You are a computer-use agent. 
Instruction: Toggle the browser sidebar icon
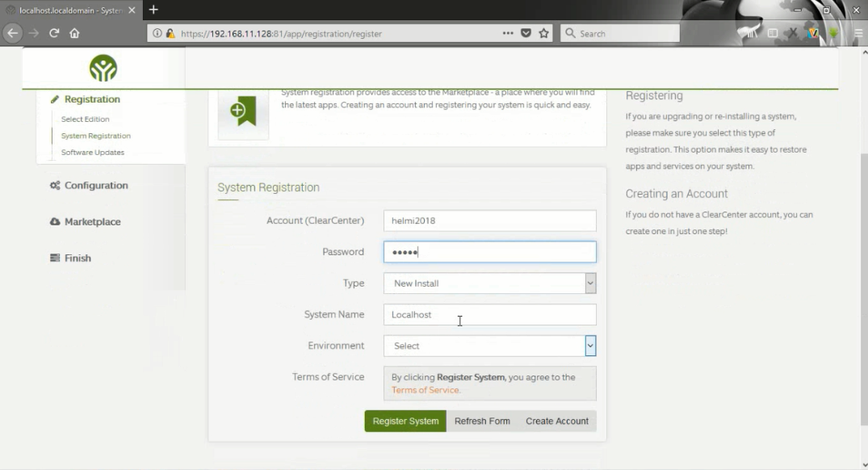pos(772,33)
